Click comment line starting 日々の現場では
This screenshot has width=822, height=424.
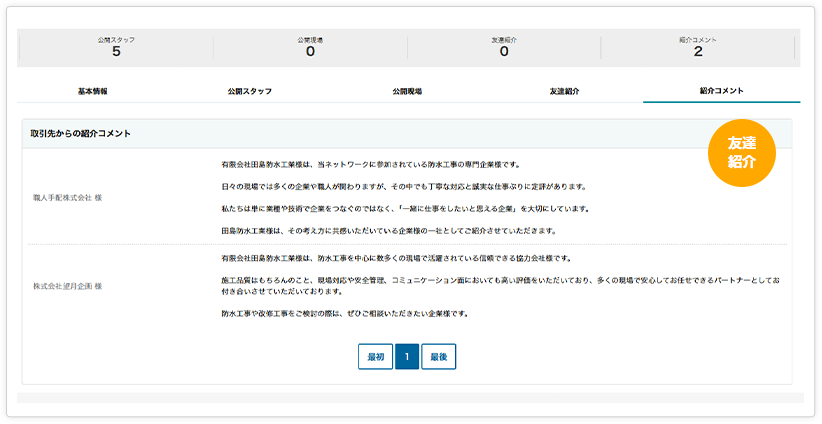(404, 187)
